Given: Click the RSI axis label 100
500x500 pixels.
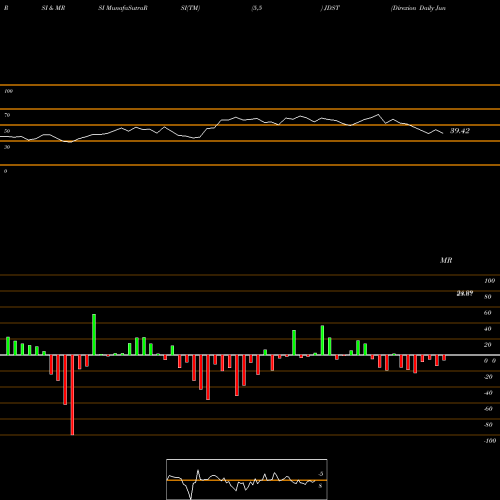Looking at the screenshot, I should point(8,91).
